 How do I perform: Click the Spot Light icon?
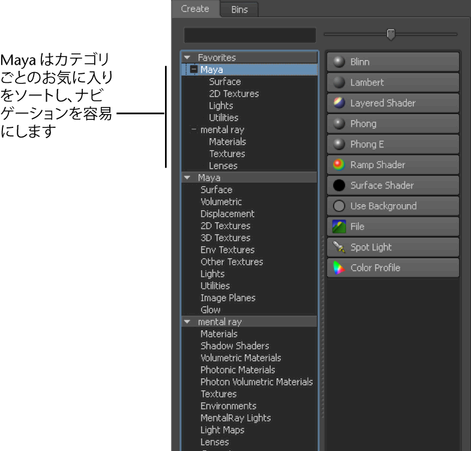click(339, 247)
